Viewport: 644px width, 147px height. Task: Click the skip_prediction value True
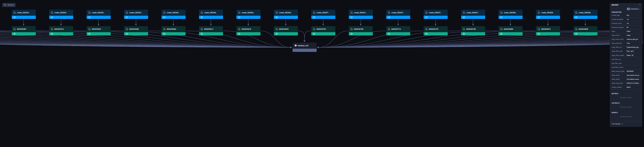[x=628, y=43]
